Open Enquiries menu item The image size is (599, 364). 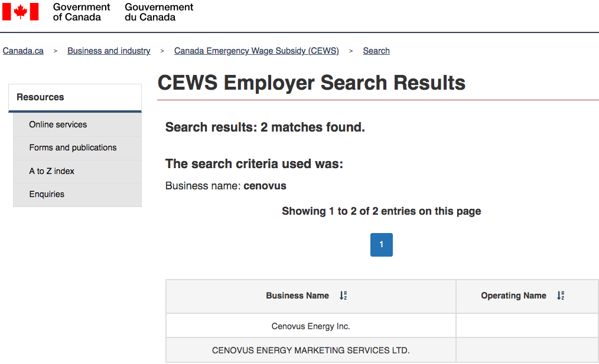77,195
